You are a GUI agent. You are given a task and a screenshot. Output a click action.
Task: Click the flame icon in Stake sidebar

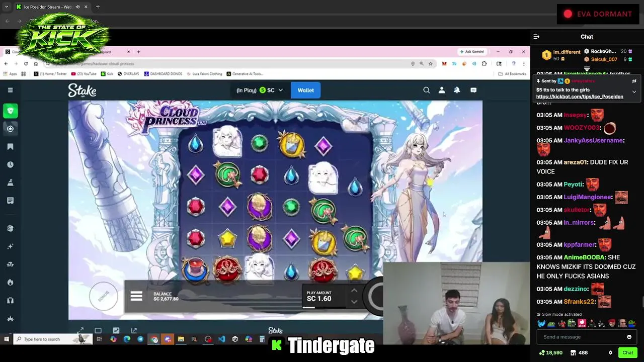10,283
